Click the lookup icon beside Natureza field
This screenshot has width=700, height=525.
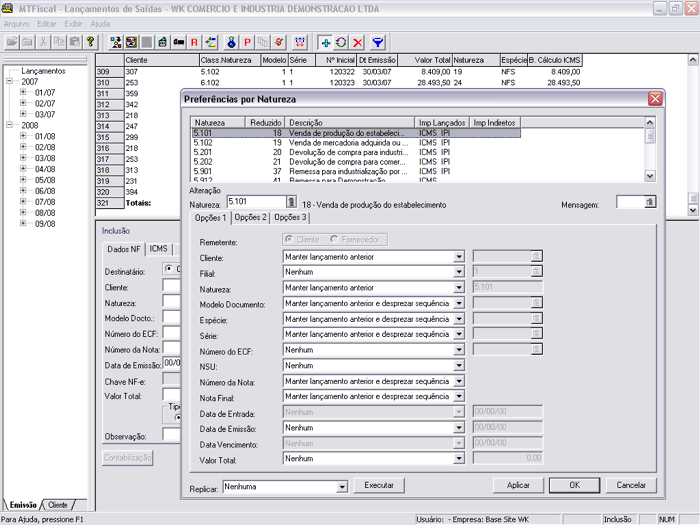[x=291, y=203]
